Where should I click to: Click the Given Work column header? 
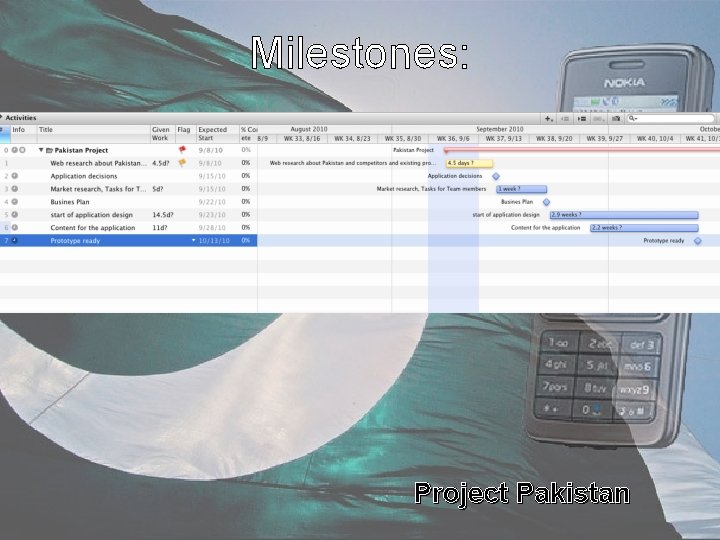[x=161, y=134]
